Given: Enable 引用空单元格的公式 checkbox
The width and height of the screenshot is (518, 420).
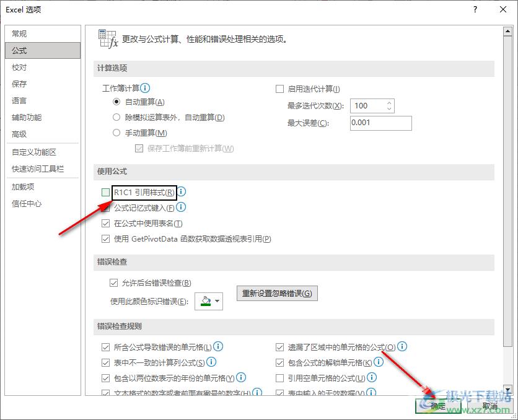Looking at the screenshot, I should pyautogui.click(x=279, y=378).
